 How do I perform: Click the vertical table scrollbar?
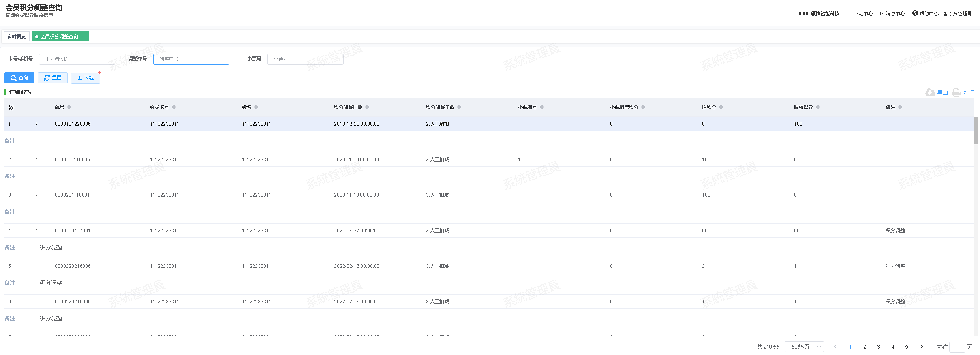[976, 131]
